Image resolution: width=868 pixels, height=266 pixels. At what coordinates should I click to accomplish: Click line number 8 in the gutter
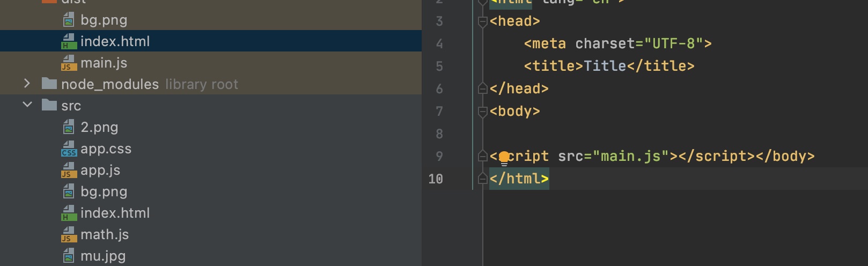[439, 134]
